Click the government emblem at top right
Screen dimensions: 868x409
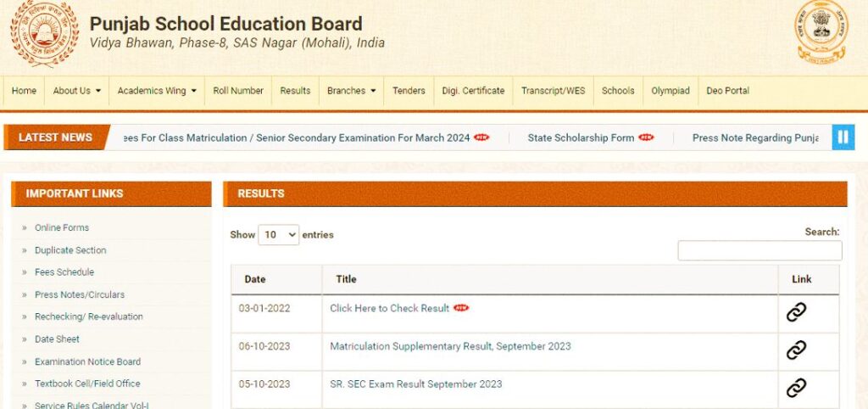point(821,32)
